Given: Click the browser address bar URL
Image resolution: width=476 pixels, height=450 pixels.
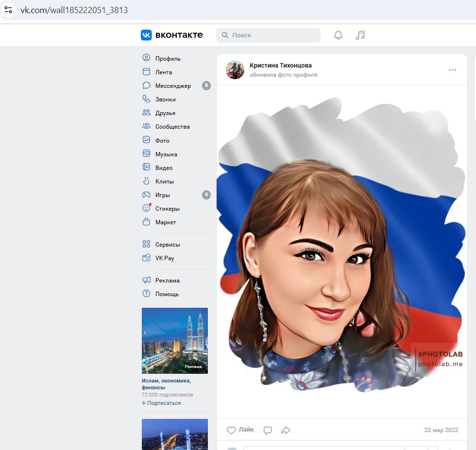Looking at the screenshot, I should point(74,10).
